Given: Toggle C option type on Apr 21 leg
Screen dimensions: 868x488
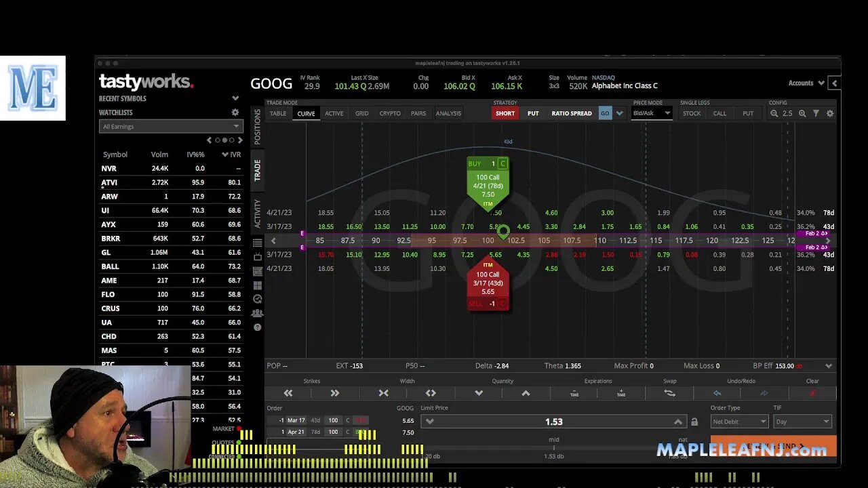Looking at the screenshot, I should pyautogui.click(x=348, y=432).
